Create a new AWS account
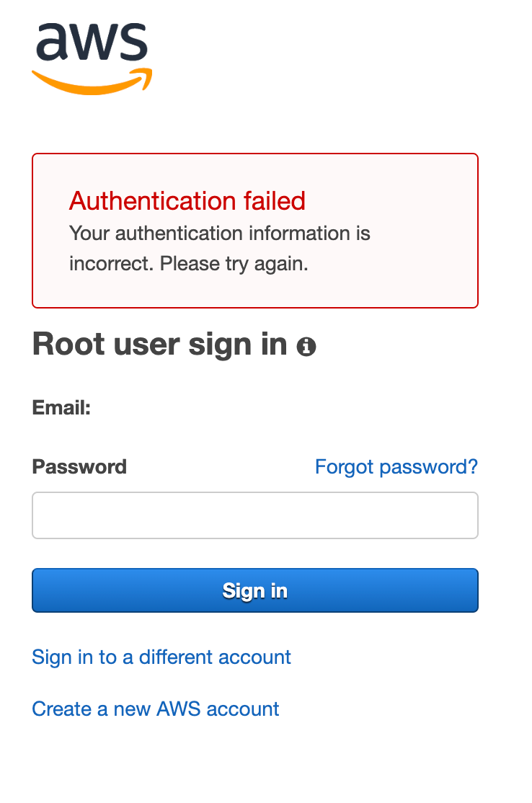The height and width of the screenshot is (803, 532). click(155, 709)
